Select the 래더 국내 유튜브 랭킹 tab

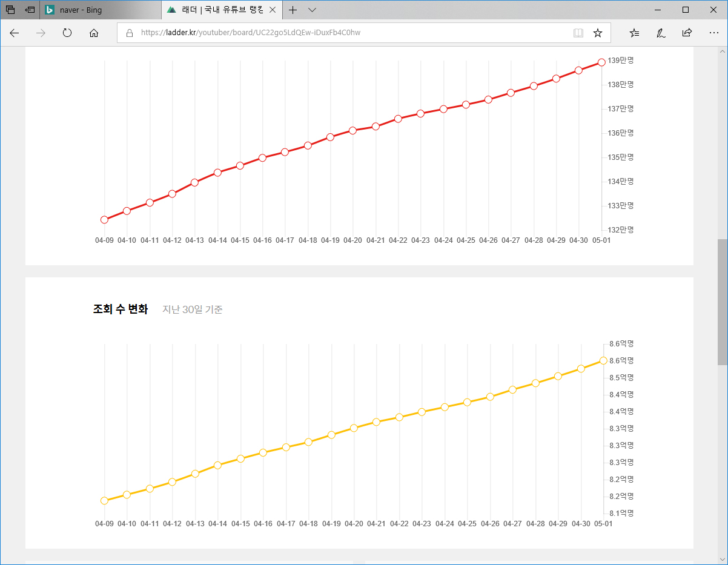coord(222,10)
